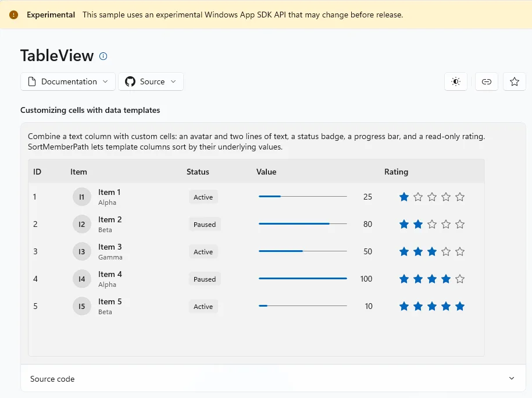The width and height of the screenshot is (532, 398).
Task: Click the I3 avatar in Item 3 row
Action: pos(82,251)
